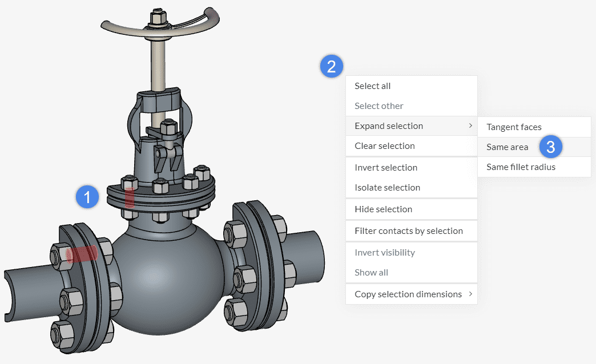
Task: Open the 'Expand selection' submenu
Action: pos(389,126)
